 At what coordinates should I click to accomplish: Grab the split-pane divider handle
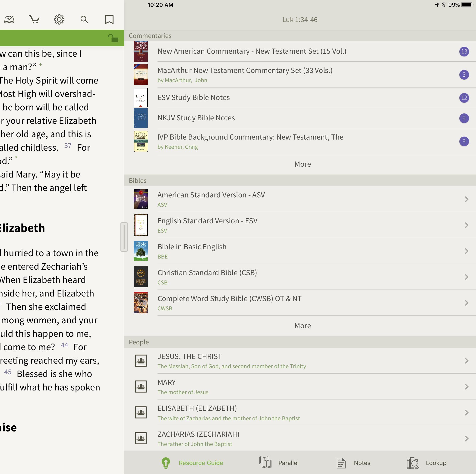124,237
